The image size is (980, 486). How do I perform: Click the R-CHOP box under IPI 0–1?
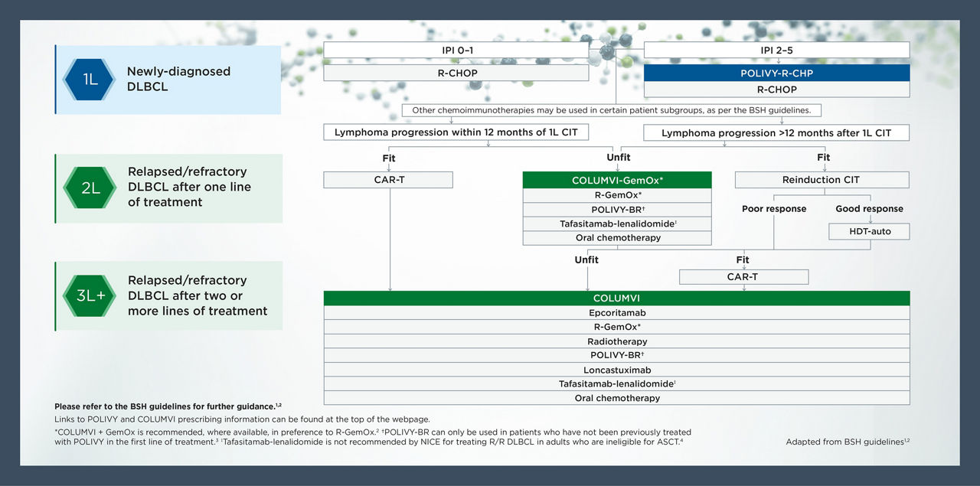456,73
